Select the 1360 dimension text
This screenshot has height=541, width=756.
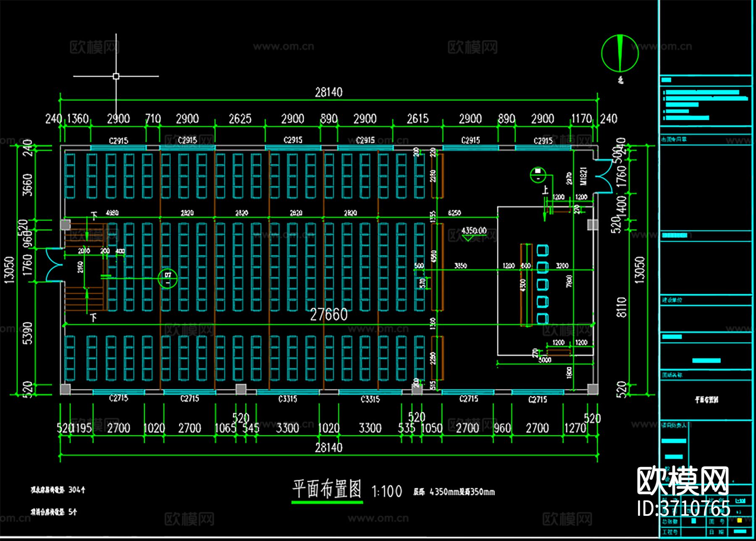coord(78,119)
